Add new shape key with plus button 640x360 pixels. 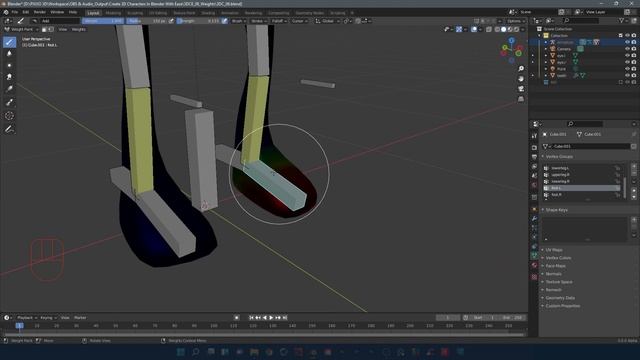(634, 220)
